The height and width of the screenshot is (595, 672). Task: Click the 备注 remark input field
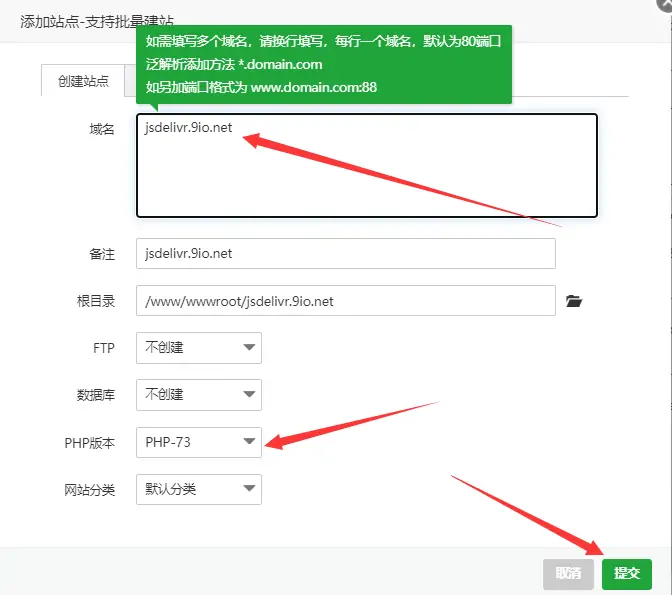(346, 254)
